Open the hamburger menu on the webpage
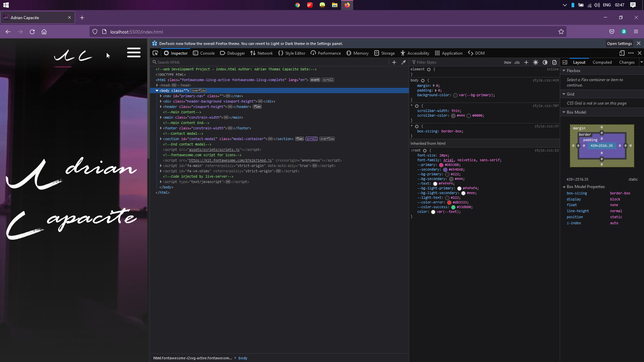The width and height of the screenshot is (644, 362). (133, 53)
